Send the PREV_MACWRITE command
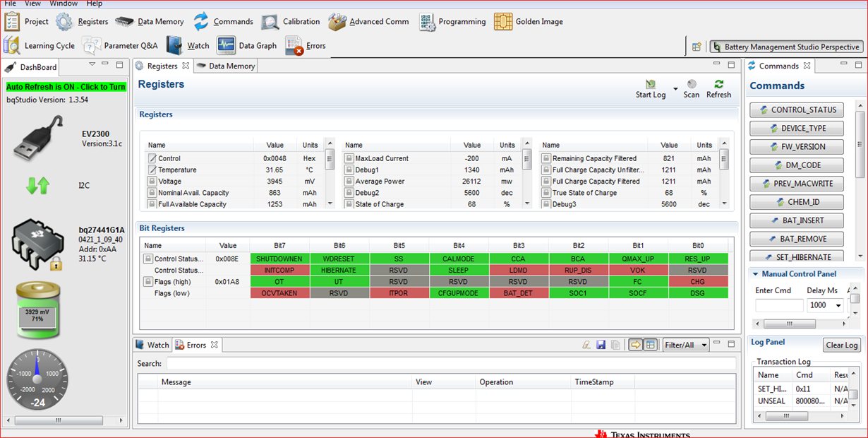Viewport: 868px width, 438px height. click(797, 183)
